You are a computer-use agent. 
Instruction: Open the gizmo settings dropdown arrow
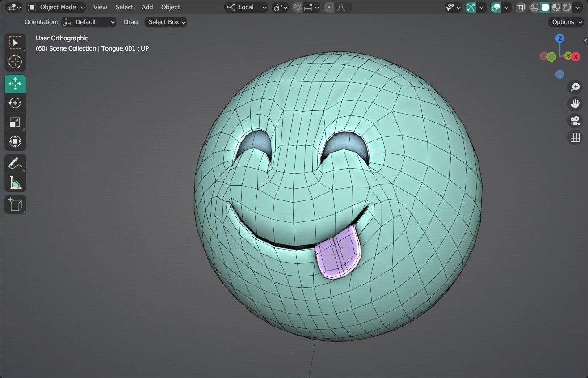coord(481,7)
